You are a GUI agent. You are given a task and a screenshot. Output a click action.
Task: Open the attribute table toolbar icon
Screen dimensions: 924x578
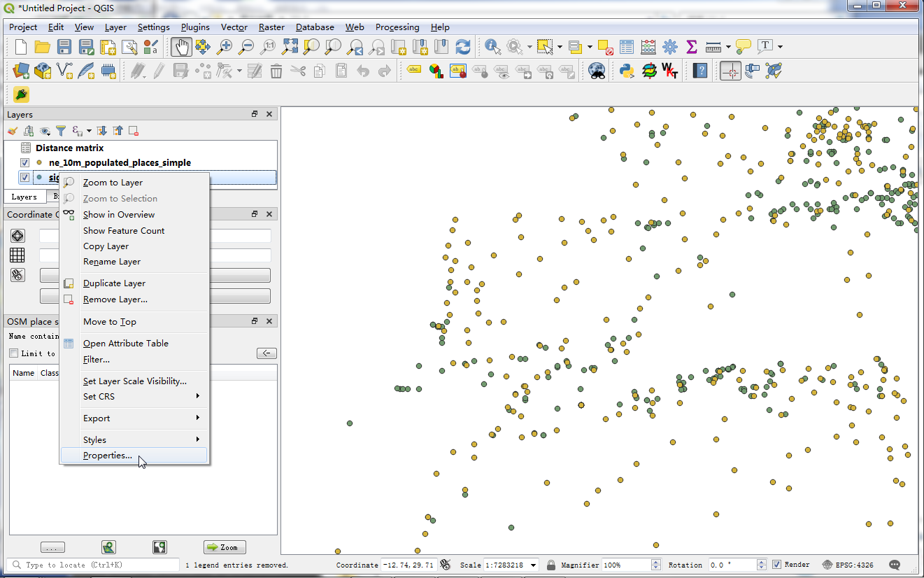[x=627, y=47]
